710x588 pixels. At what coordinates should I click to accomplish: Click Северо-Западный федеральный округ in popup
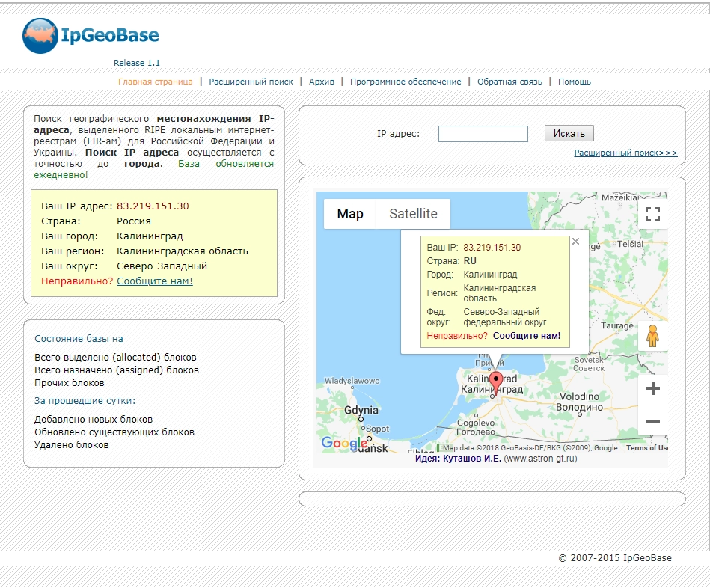pos(505,317)
